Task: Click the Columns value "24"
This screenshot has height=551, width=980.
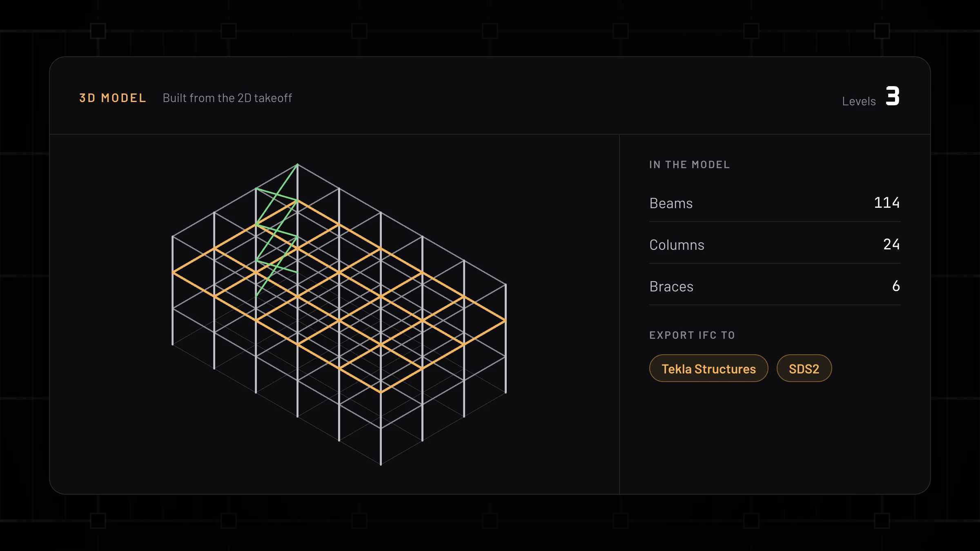Action: click(x=891, y=244)
